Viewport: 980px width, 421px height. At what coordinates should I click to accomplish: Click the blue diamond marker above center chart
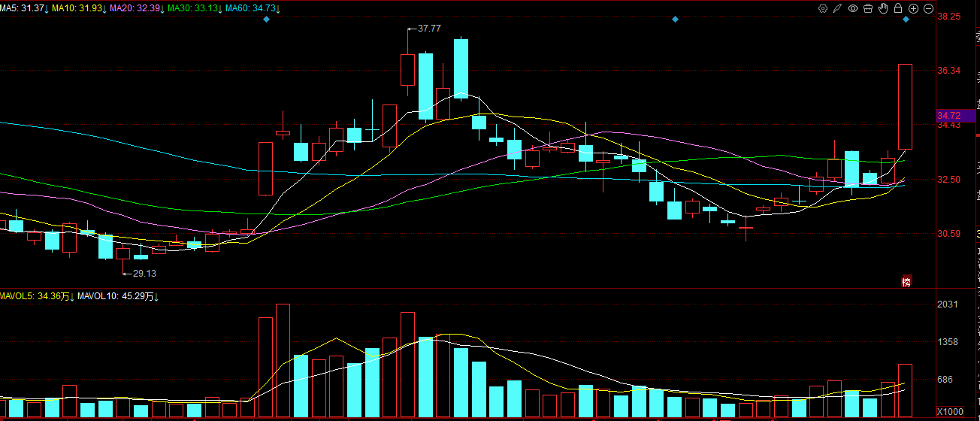(x=675, y=19)
